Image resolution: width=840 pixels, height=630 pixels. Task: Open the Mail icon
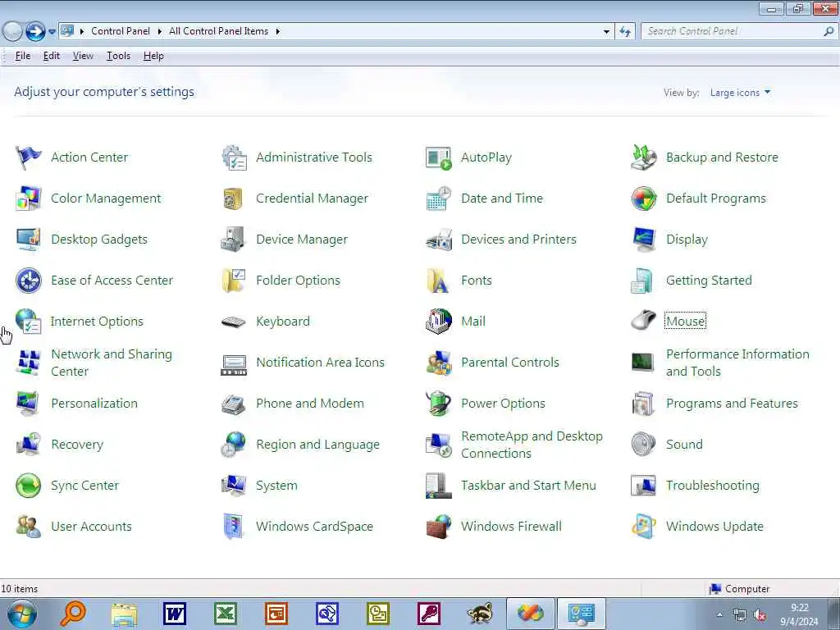pos(439,322)
